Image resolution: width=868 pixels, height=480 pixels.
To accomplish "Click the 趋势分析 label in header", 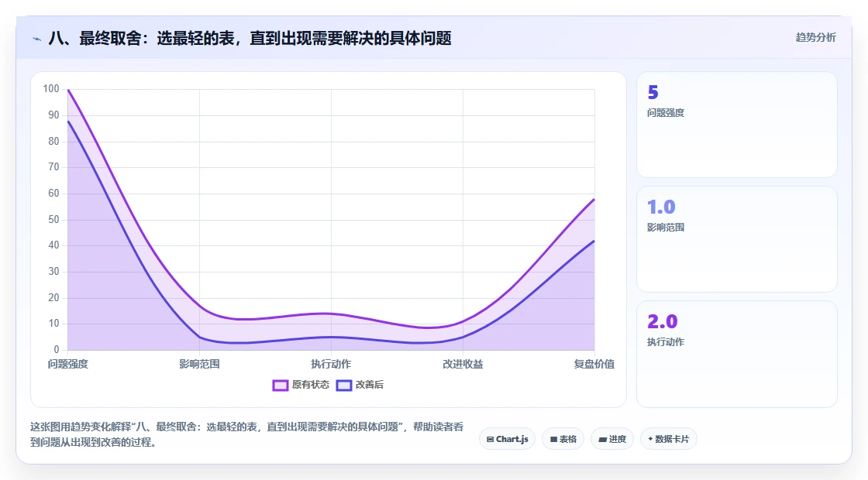I will coord(815,37).
